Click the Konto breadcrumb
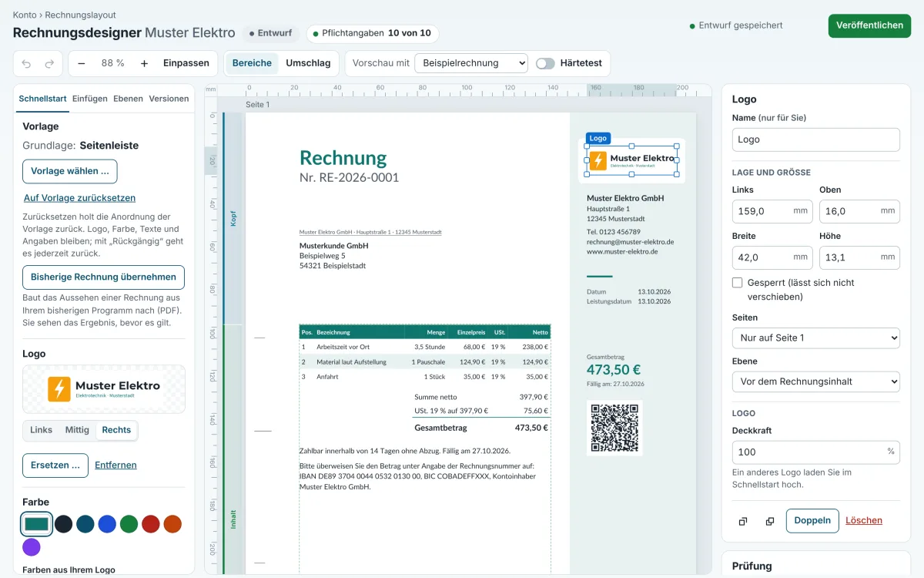This screenshot has height=578, width=924. point(25,15)
